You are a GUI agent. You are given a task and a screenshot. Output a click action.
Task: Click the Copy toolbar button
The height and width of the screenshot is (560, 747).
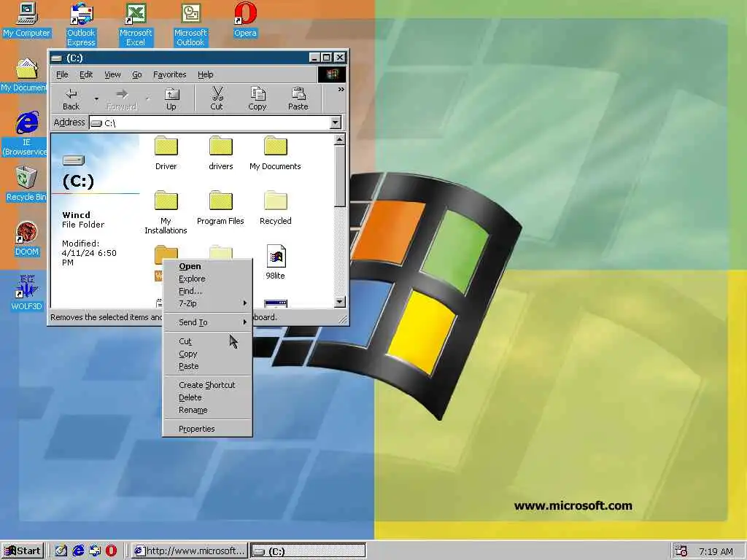[x=258, y=99]
